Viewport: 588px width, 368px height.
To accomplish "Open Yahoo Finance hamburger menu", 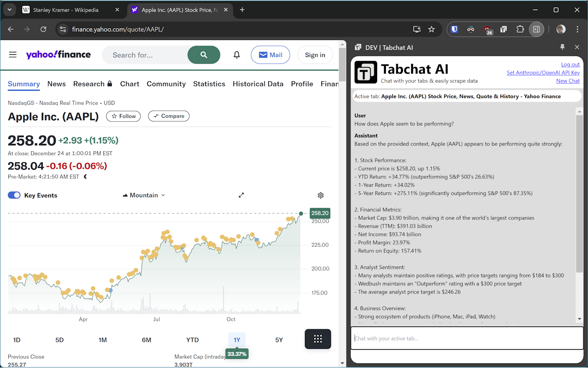I will (x=13, y=55).
